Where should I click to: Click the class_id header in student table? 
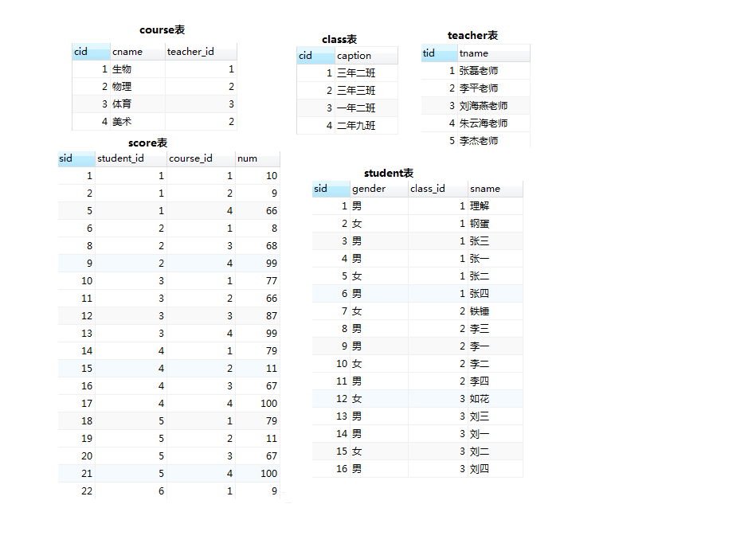coord(438,189)
